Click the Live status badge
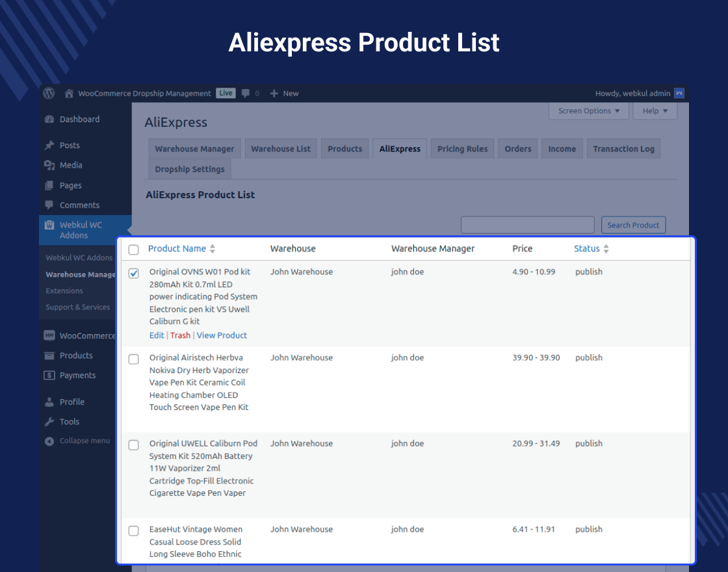 (226, 93)
